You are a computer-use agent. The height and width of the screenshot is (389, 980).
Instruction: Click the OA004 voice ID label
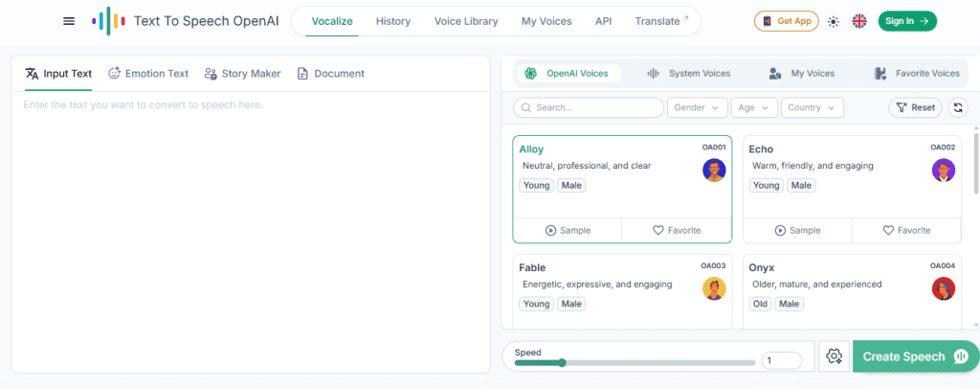tap(943, 265)
